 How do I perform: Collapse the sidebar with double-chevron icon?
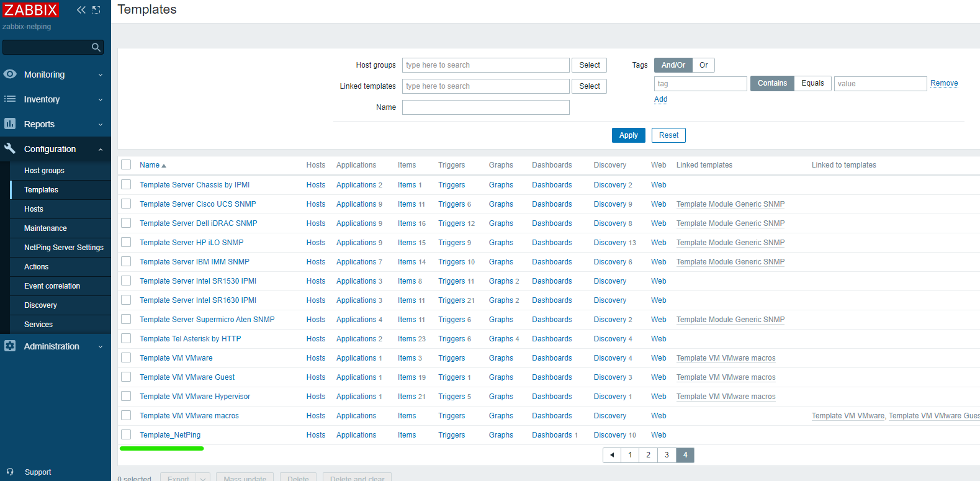[81, 10]
